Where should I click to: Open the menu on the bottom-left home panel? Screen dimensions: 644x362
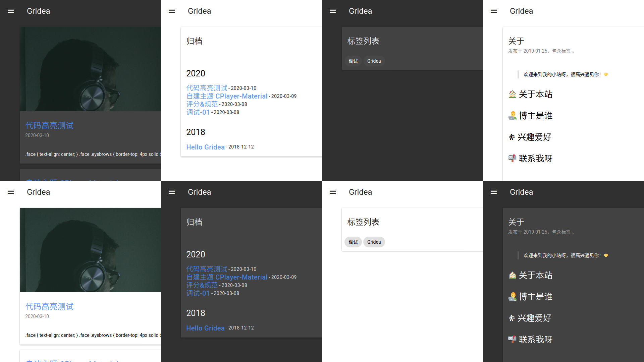tap(10, 192)
